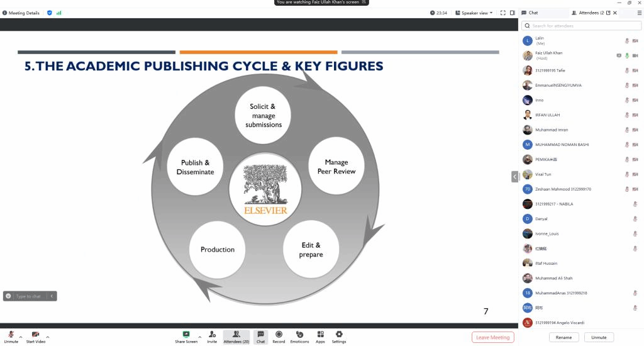This screenshot has width=644, height=346.
Task: Click the Start Video camera icon
Action: coord(35,335)
